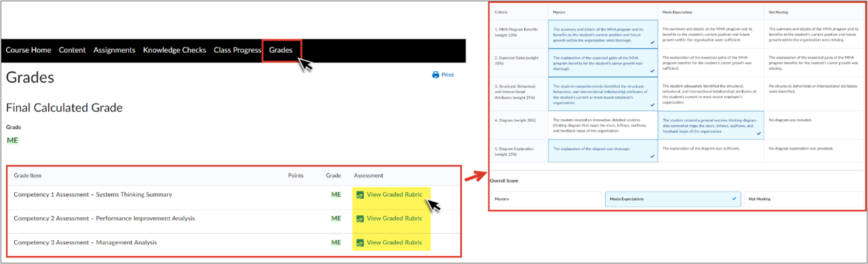View Graded Rubric for Systems Thinking Summary
Screen dimensions: 868x264
[395, 194]
